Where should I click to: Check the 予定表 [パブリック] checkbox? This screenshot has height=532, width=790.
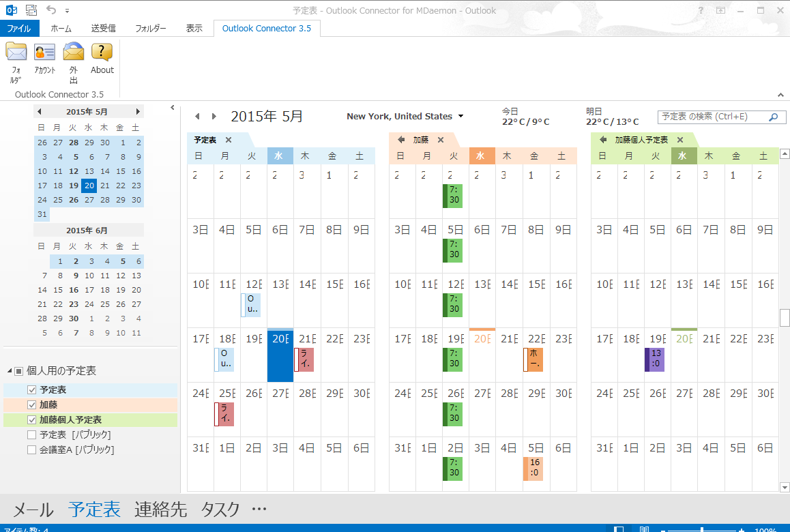pyautogui.click(x=31, y=435)
